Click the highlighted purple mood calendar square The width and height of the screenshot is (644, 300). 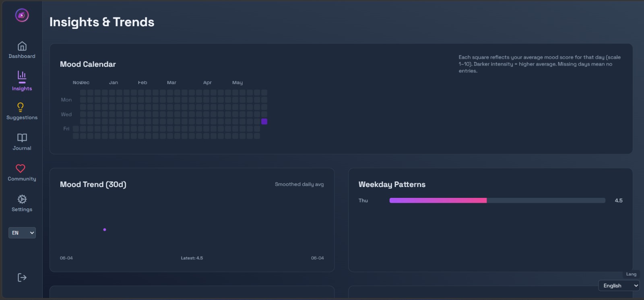coord(264,121)
